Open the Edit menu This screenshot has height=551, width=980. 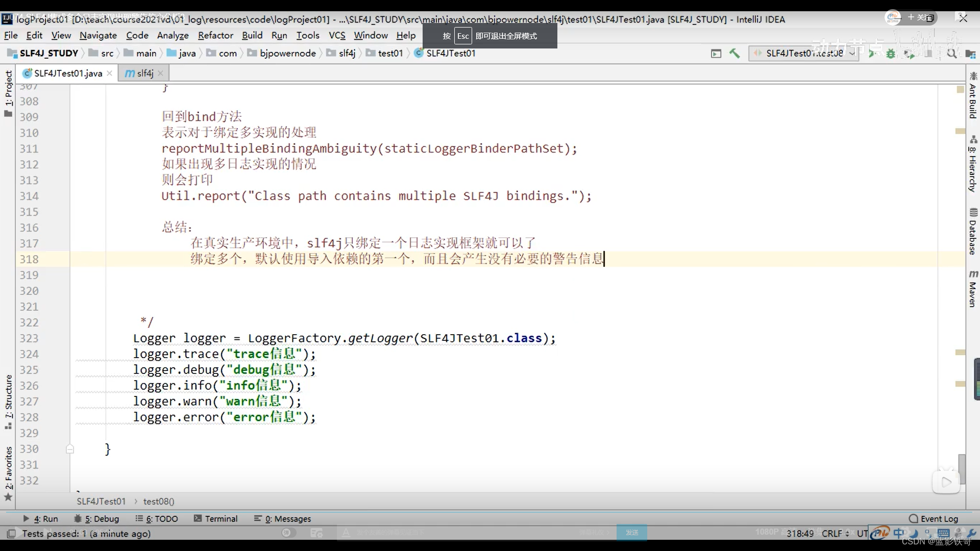pyautogui.click(x=34, y=35)
